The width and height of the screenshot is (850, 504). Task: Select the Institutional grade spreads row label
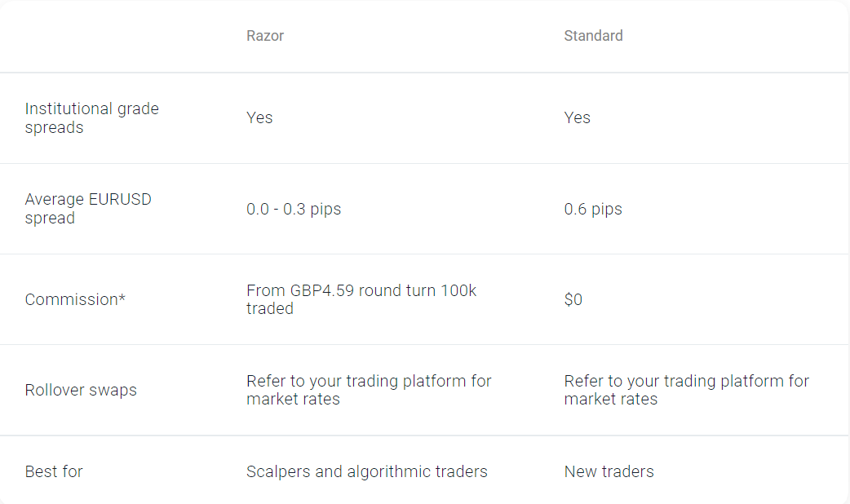point(91,117)
